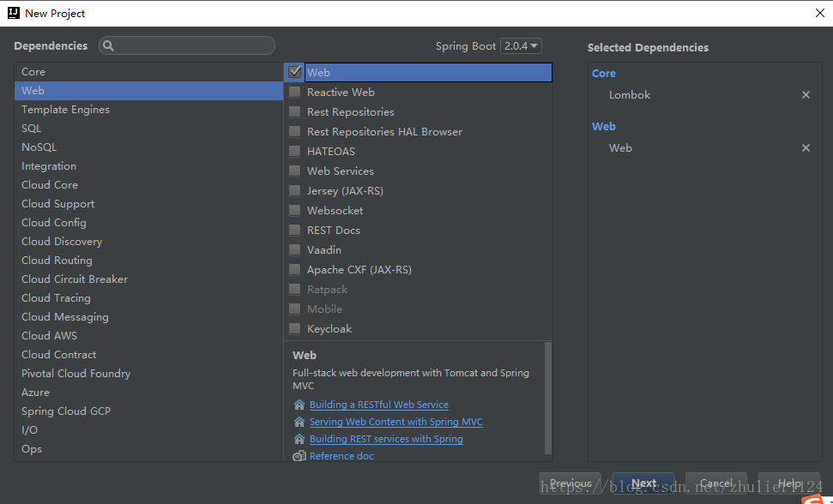Click the IntelliJ logo in title bar
The width and height of the screenshot is (833, 504).
12,13
